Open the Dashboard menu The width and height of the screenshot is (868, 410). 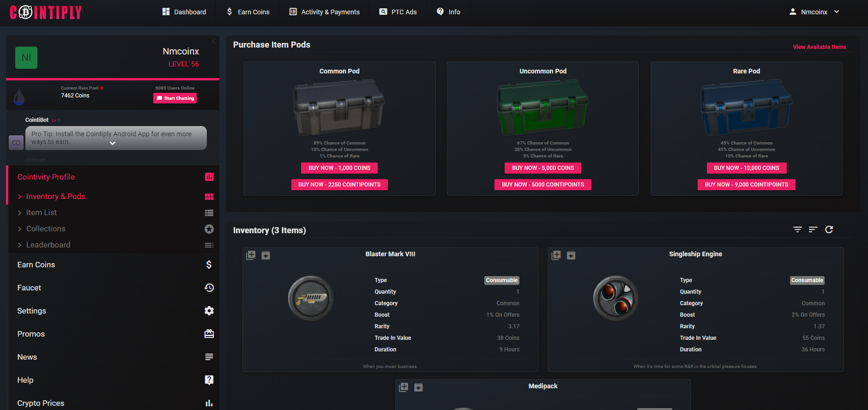tap(184, 12)
